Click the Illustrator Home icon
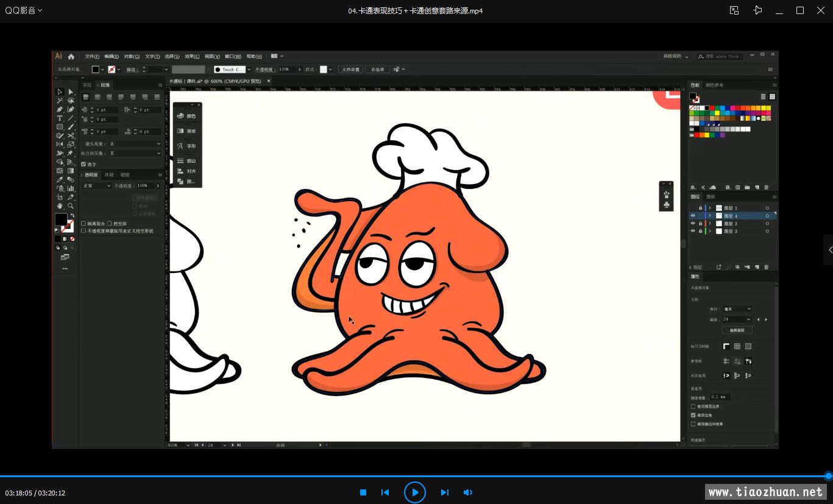833x504 pixels. [x=71, y=56]
